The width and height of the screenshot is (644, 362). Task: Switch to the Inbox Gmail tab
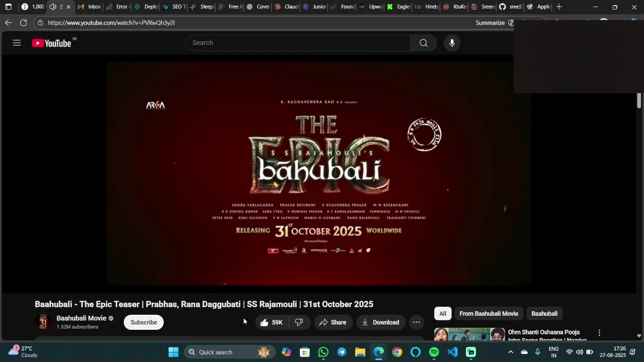pyautogui.click(x=90, y=7)
